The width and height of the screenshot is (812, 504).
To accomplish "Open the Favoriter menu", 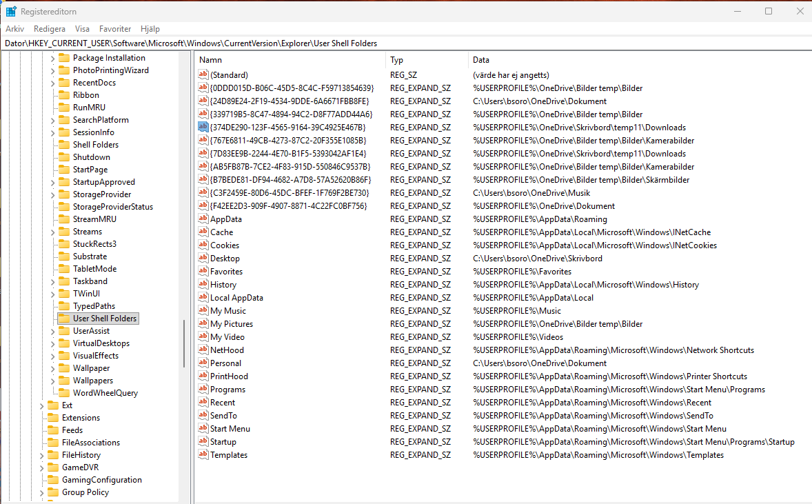I will (x=115, y=29).
